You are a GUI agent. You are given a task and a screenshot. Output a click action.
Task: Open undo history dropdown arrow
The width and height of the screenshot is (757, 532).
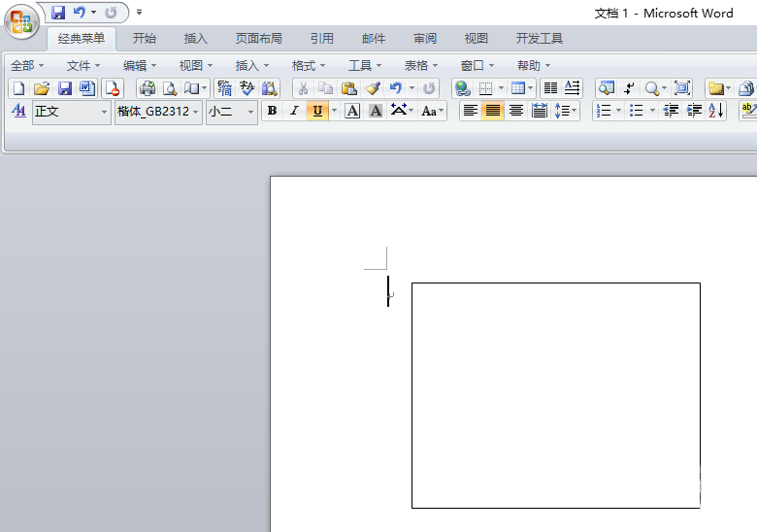(411, 88)
